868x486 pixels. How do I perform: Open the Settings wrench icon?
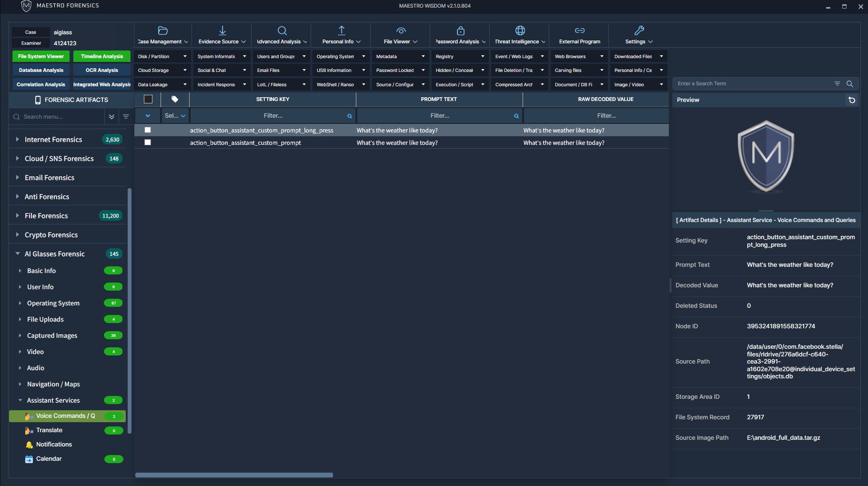point(639,30)
